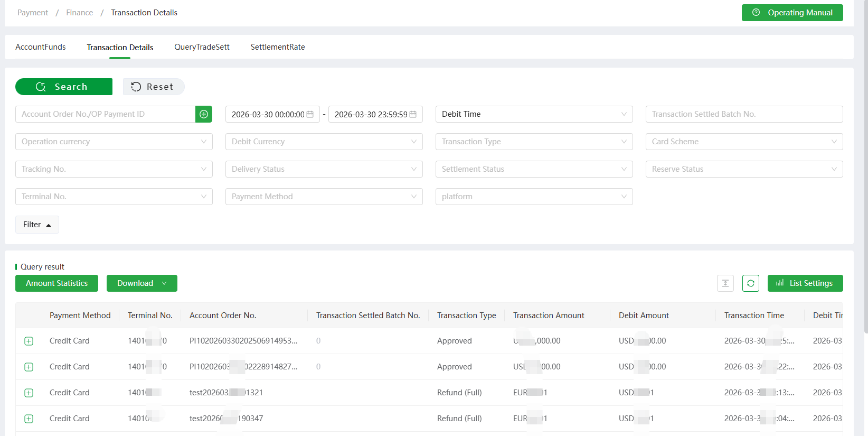Viewport: 868px width, 436px height.
Task: Go to Payment breadcrumb
Action: pos(33,13)
